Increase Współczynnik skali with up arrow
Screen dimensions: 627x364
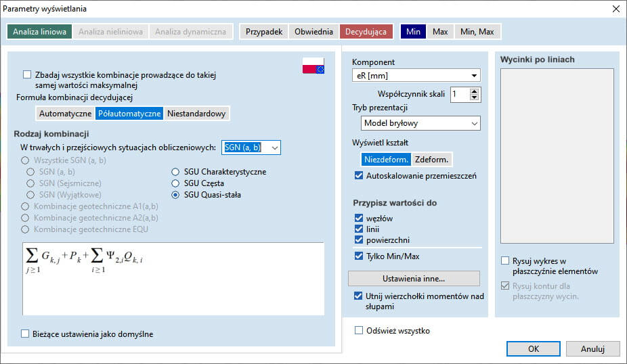coord(474,91)
